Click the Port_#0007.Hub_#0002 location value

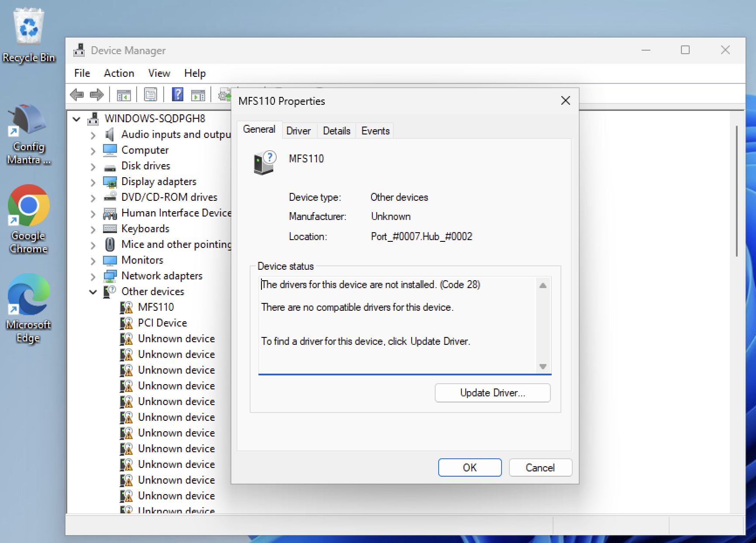pyautogui.click(x=422, y=237)
